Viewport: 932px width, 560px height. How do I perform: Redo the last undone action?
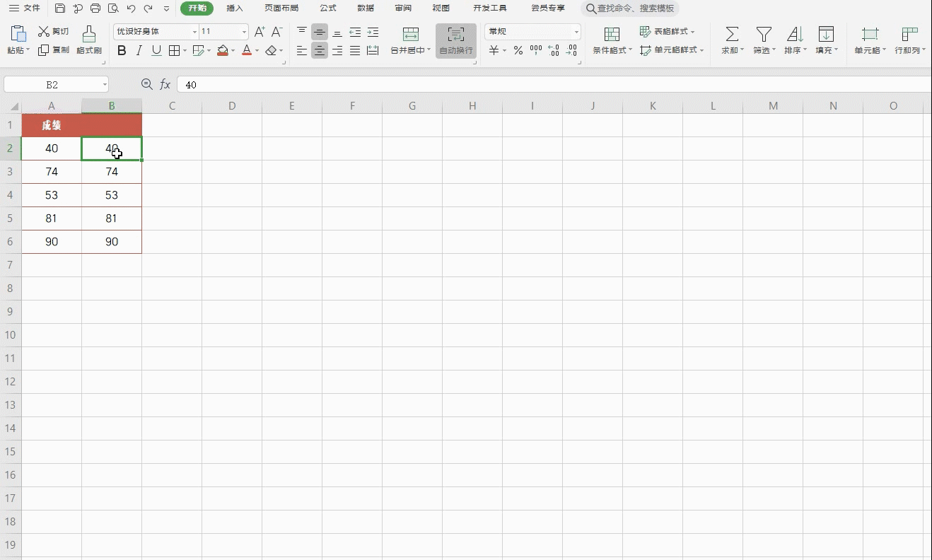[x=148, y=8]
